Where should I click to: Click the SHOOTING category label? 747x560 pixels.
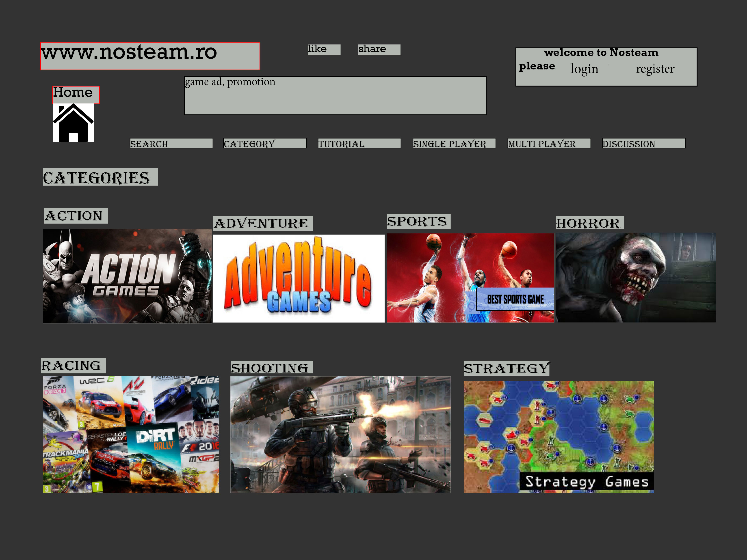click(x=271, y=367)
